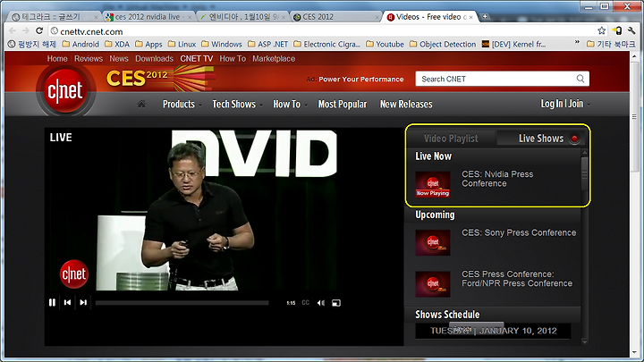Open CES: Sony Press Conference thumbnail
Viewport: 644px width, 362px height.
433,242
